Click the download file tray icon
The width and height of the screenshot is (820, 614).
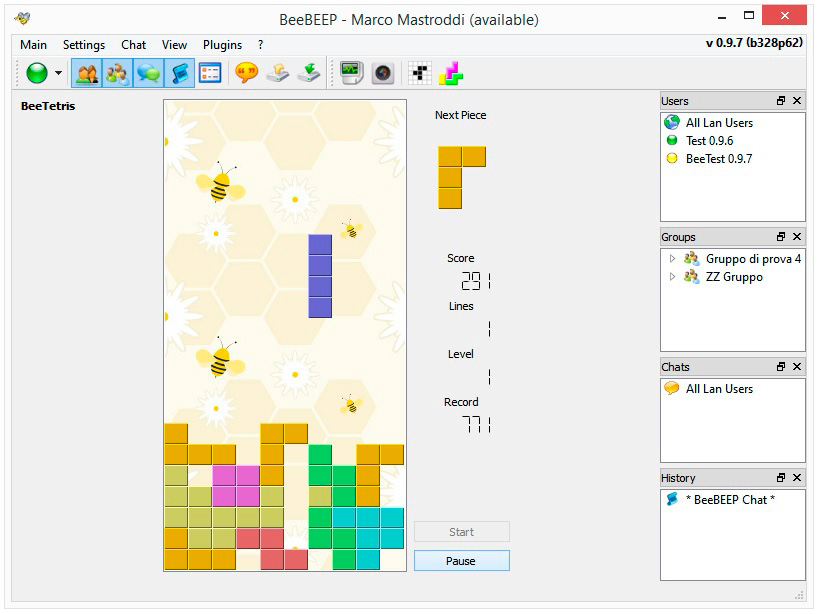click(x=309, y=73)
